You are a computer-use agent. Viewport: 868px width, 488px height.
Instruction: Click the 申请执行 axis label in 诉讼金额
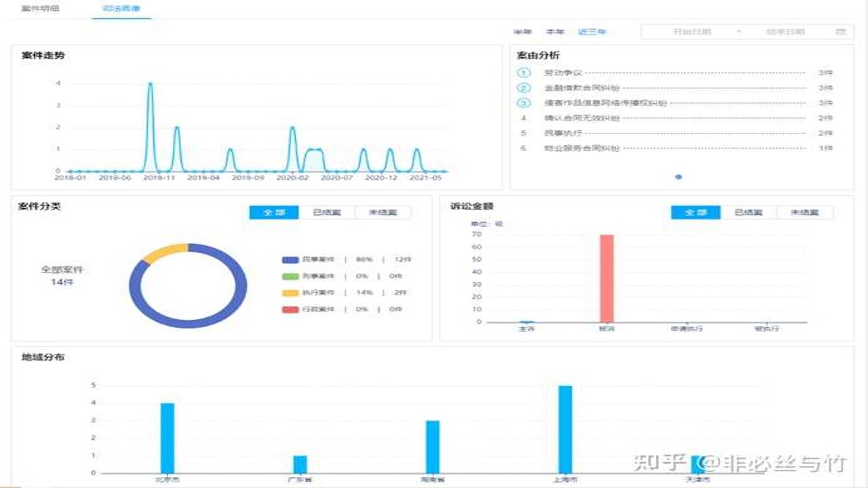click(x=687, y=329)
